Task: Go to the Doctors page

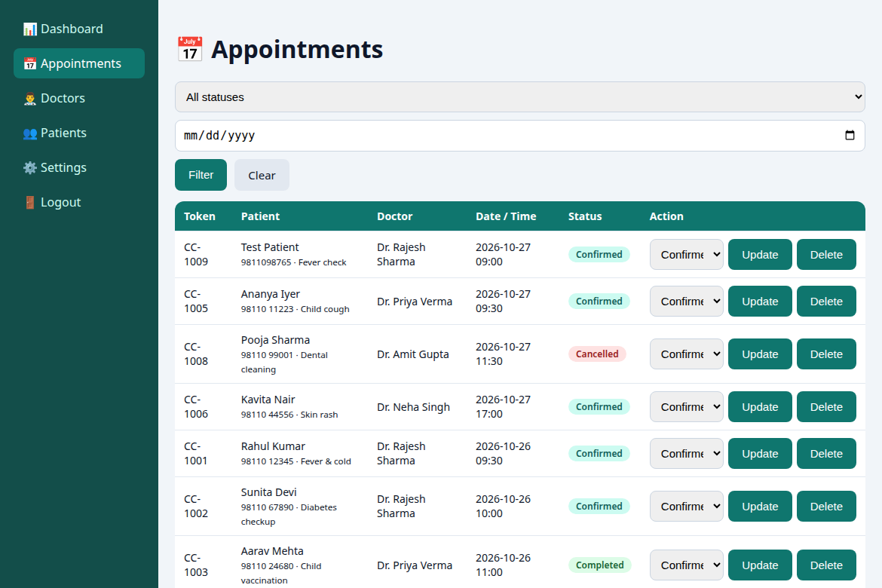Action: [x=78, y=99]
